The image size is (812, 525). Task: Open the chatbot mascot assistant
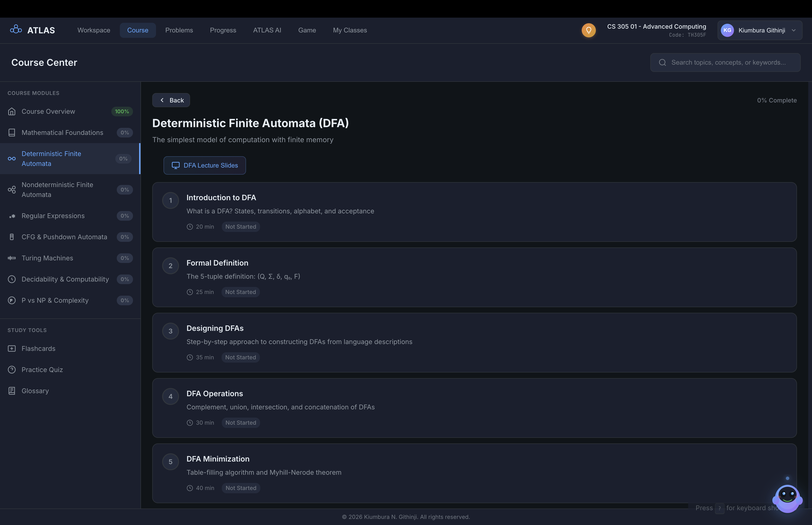click(x=787, y=498)
